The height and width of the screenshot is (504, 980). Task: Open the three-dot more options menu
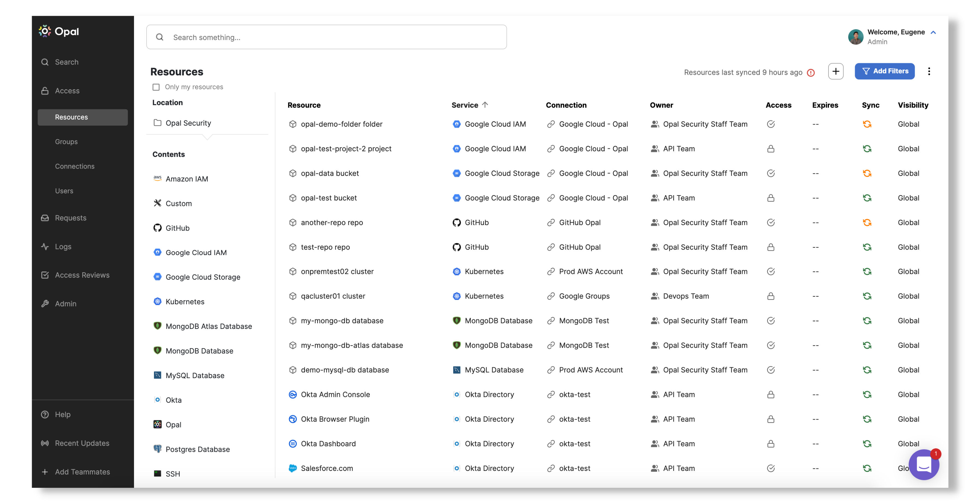coord(929,71)
